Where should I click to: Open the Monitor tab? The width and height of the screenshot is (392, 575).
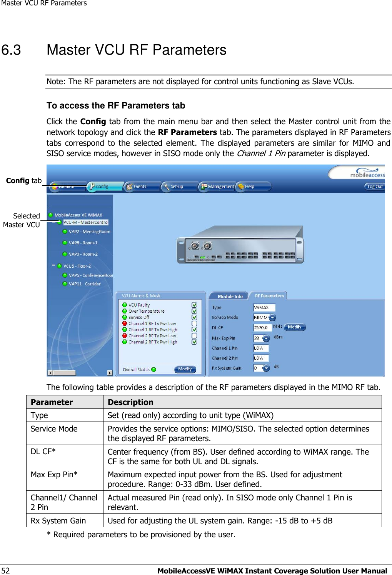pos(67,187)
